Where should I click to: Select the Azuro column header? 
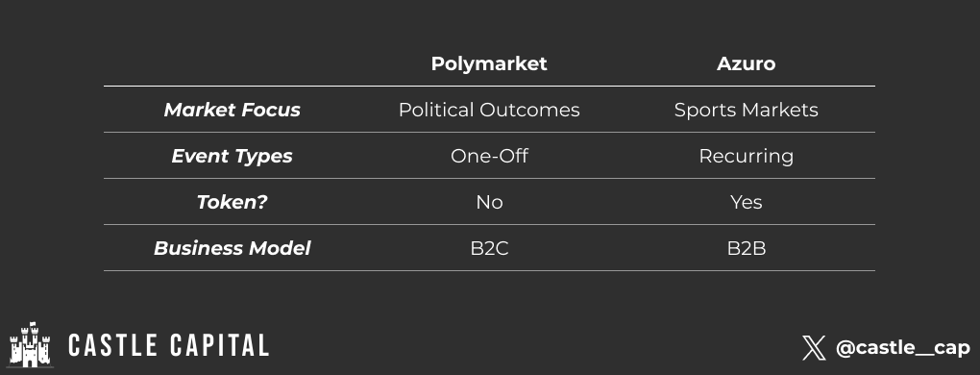[746, 63]
